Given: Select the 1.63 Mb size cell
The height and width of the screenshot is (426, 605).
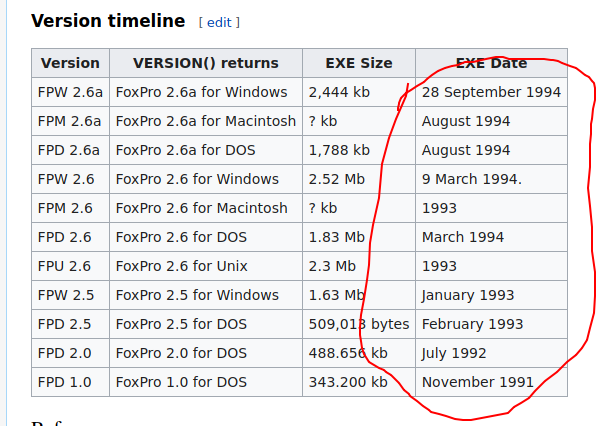Looking at the screenshot, I should click(x=359, y=295).
